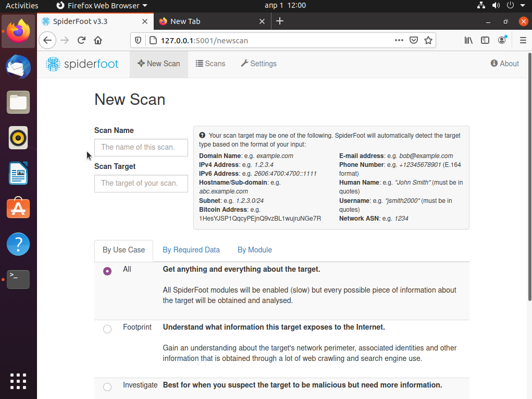Select the Footprint radio button

(107, 329)
